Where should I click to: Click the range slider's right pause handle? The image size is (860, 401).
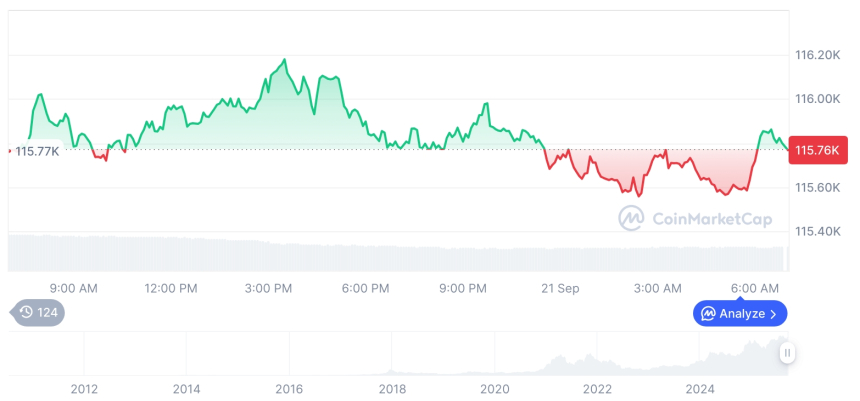pyautogui.click(x=788, y=352)
